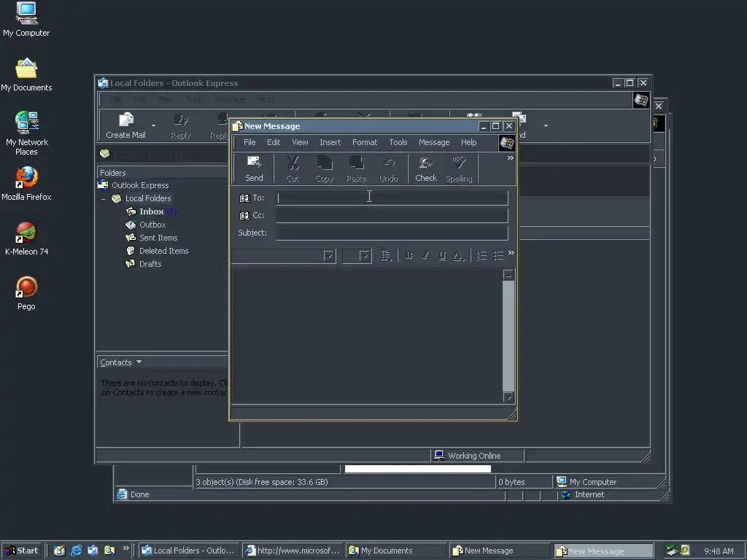
Task: Expand Quick Launch overflow chevron
Action: coord(125,548)
